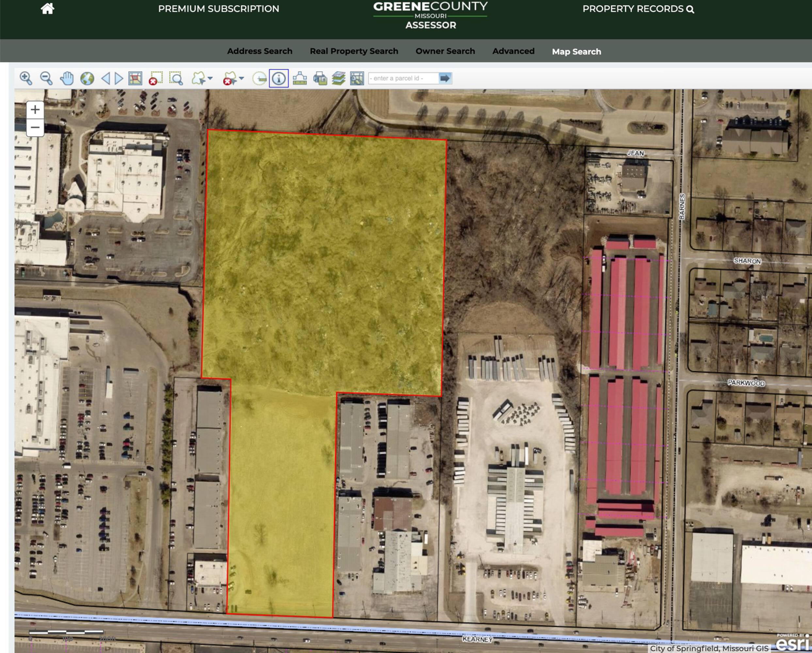Open the clear selection tool dropdown arrow

[242, 78]
